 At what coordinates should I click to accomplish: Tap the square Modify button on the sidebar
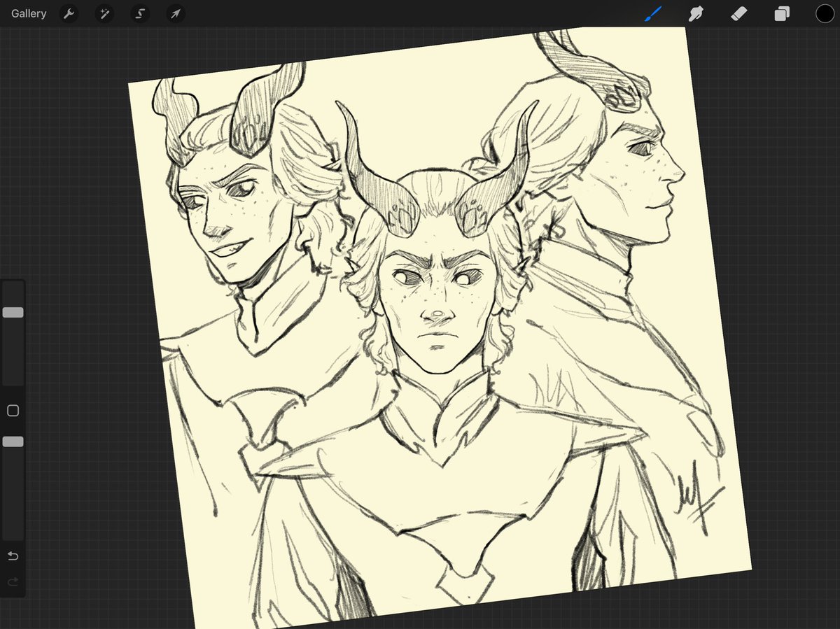tap(13, 411)
